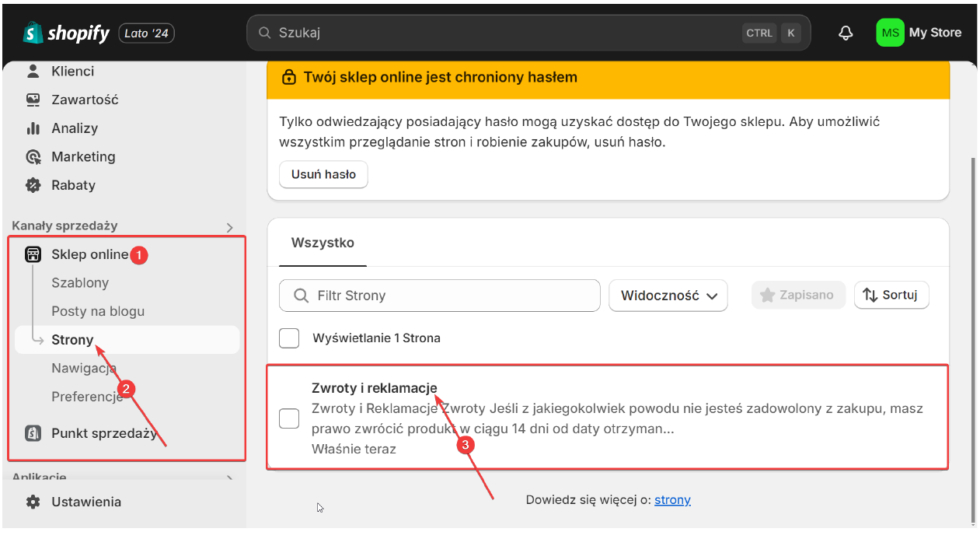Click the Zawartość content icon
The height and width of the screenshot is (546, 980).
click(33, 100)
